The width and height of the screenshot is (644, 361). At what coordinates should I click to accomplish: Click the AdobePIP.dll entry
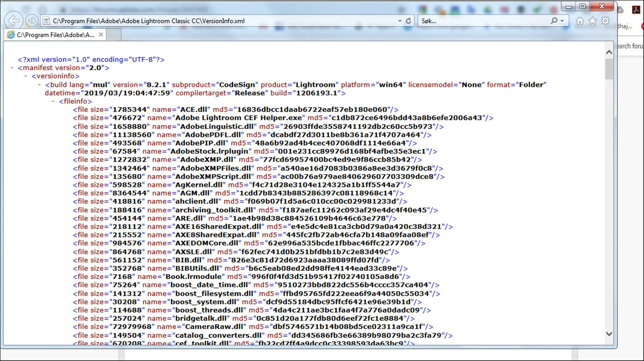245,143
